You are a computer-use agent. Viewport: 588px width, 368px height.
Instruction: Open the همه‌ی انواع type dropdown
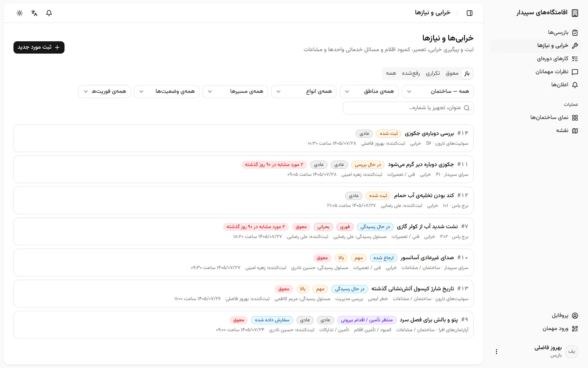[304, 91]
